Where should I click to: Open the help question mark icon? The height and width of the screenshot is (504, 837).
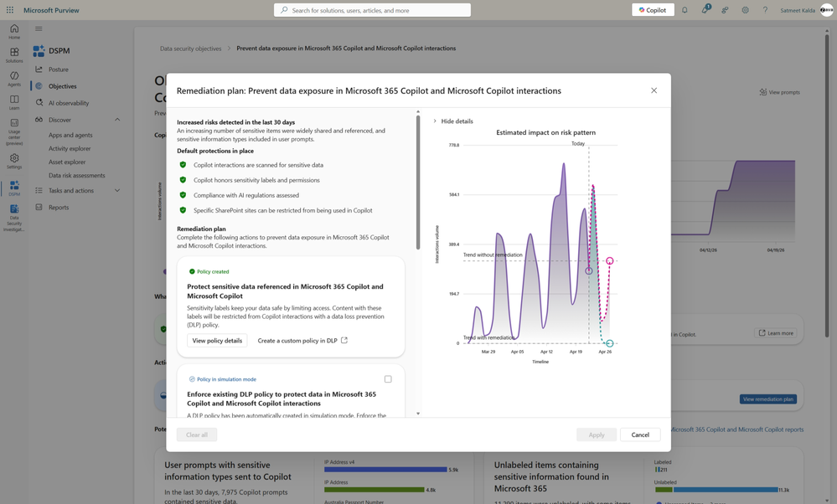[x=765, y=10]
